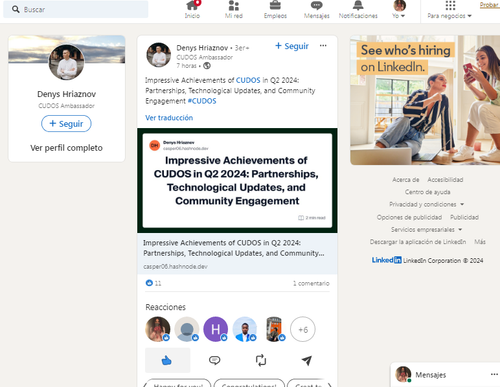
Task: Expand the Para negocios dropdown
Action: 449,16
